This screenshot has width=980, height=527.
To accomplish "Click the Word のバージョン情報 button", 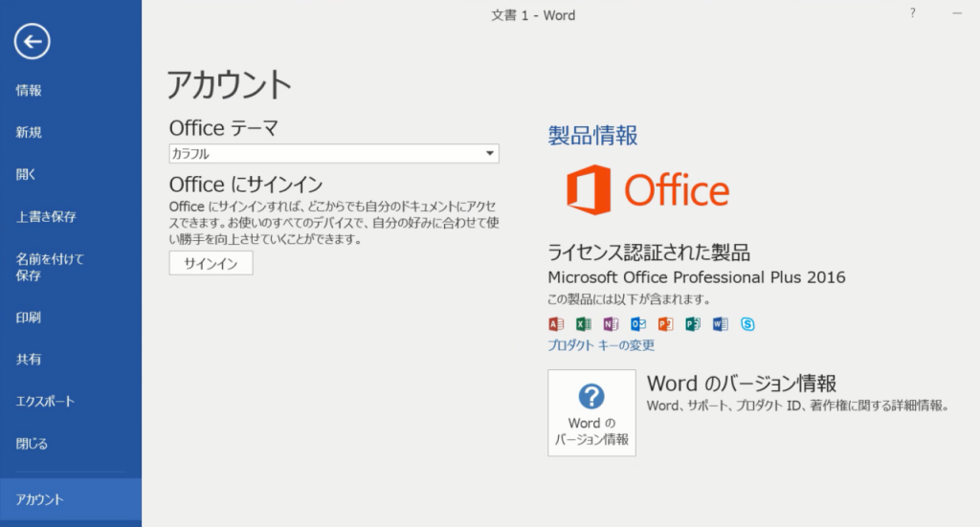I will tap(591, 413).
